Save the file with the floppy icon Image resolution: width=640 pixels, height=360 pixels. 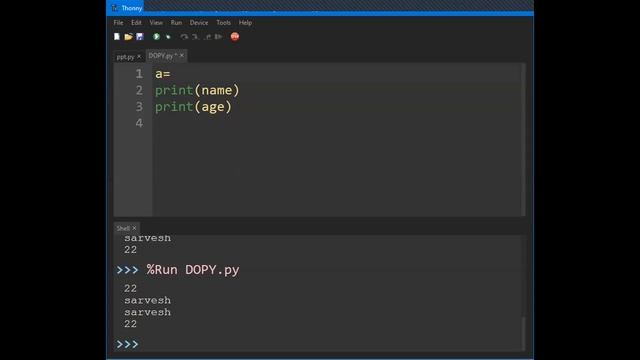140,37
